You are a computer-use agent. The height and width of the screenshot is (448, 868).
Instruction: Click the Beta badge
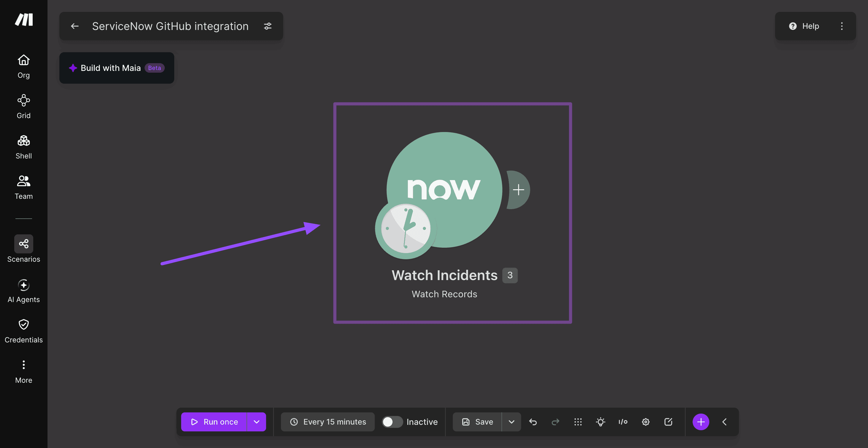(155, 68)
